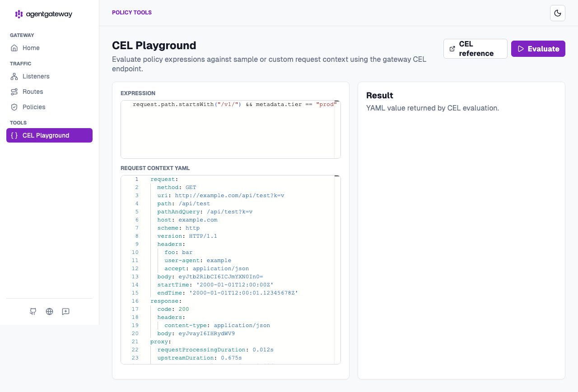The height and width of the screenshot is (392, 578).
Task: Click the 'proxy:' key on line 21
Action: tap(161, 341)
